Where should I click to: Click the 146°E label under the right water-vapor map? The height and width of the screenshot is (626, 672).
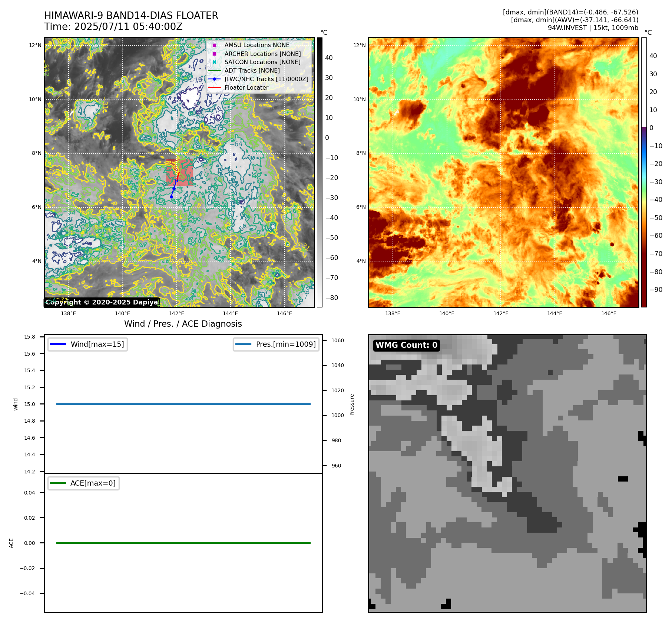tap(609, 313)
